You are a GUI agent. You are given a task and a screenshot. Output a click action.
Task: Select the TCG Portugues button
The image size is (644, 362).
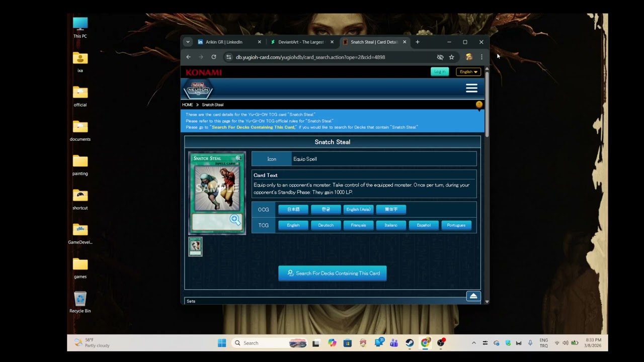tap(456, 225)
